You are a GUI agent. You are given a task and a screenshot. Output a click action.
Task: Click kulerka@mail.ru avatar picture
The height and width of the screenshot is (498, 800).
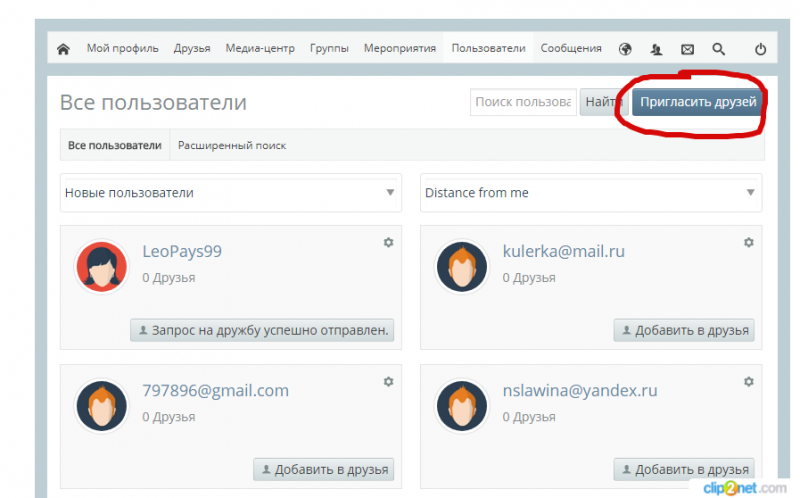coord(462,266)
